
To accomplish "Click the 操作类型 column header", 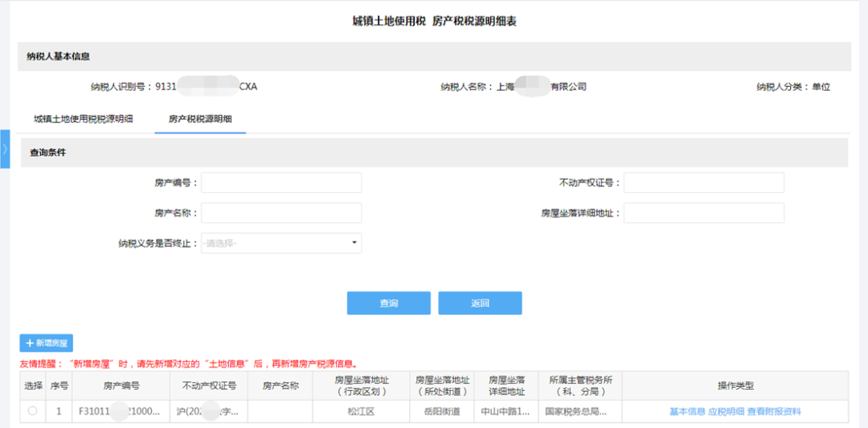I will [735, 386].
